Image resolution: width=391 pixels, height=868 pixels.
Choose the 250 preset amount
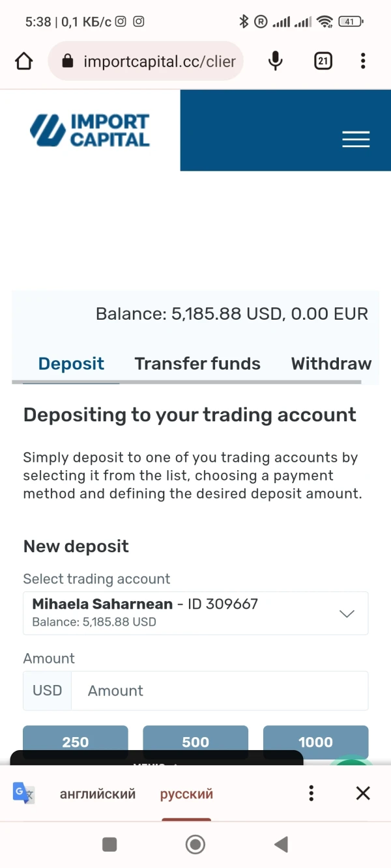pos(76,741)
